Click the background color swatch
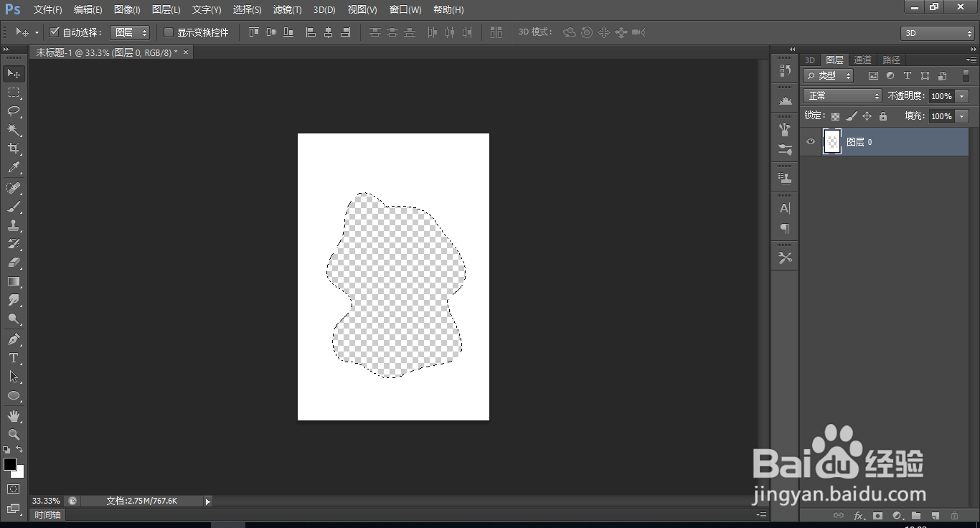This screenshot has width=980, height=528. [20, 473]
